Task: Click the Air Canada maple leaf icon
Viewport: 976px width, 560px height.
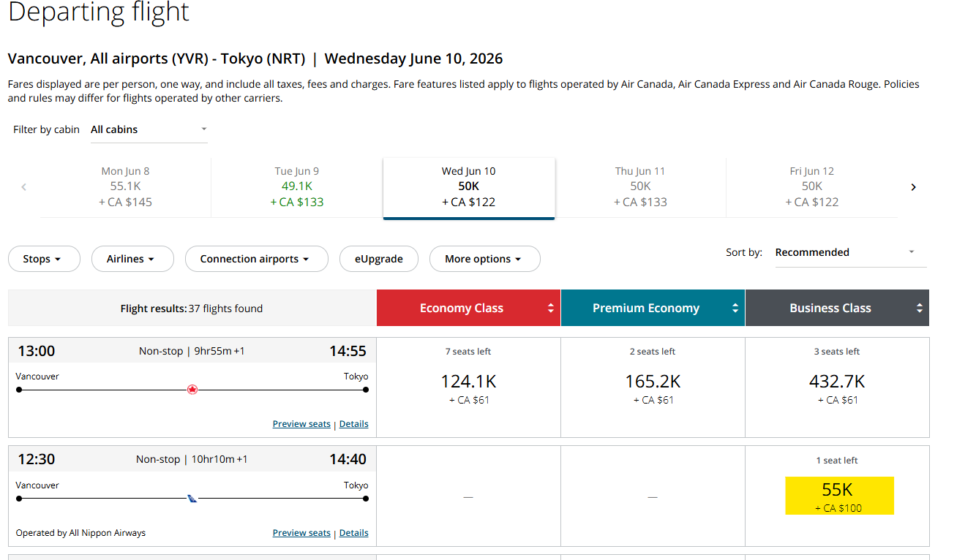Action: click(x=192, y=390)
